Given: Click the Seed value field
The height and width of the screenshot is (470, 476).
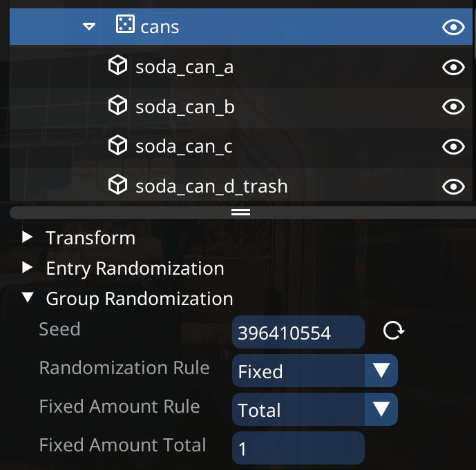Looking at the screenshot, I should tap(298, 333).
